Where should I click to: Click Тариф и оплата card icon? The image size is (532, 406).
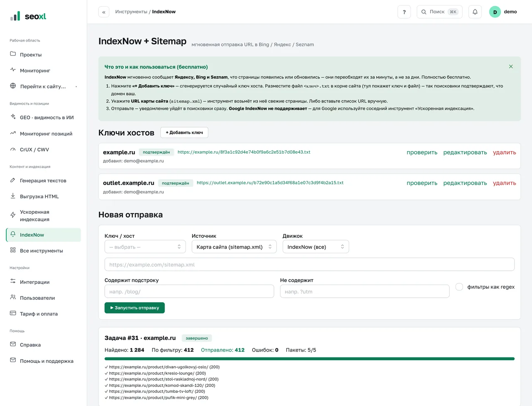point(13,313)
